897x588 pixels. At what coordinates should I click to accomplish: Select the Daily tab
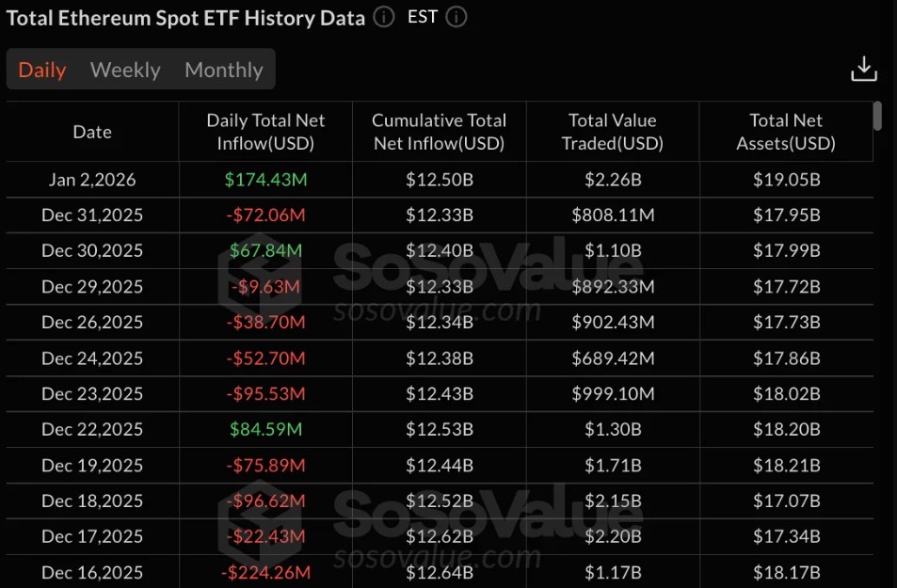tap(41, 69)
